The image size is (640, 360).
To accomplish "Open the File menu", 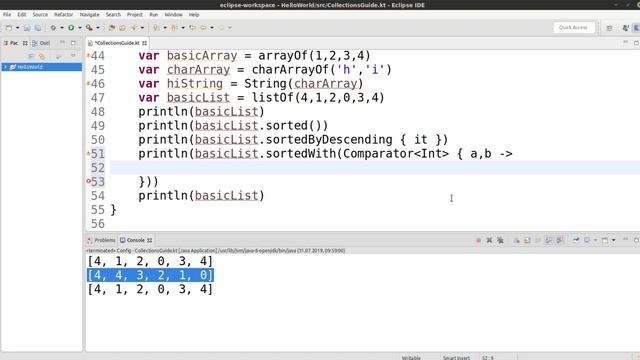I will pos(7,15).
